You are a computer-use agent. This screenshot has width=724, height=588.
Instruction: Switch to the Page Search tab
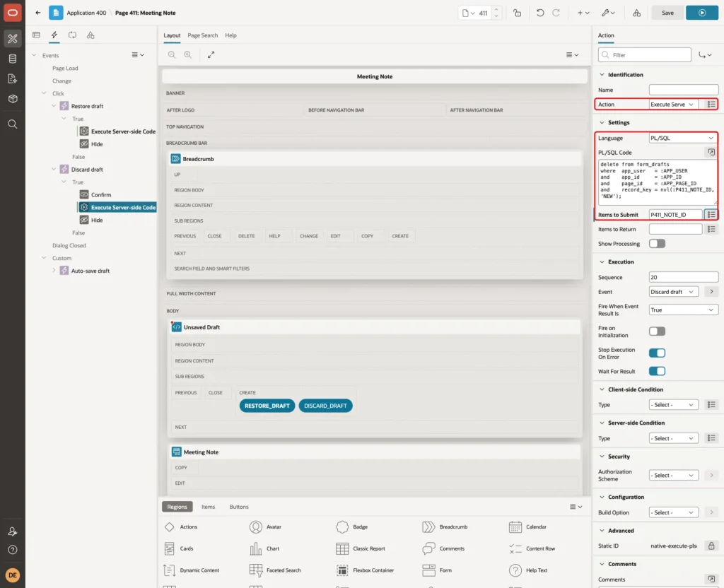(x=202, y=35)
